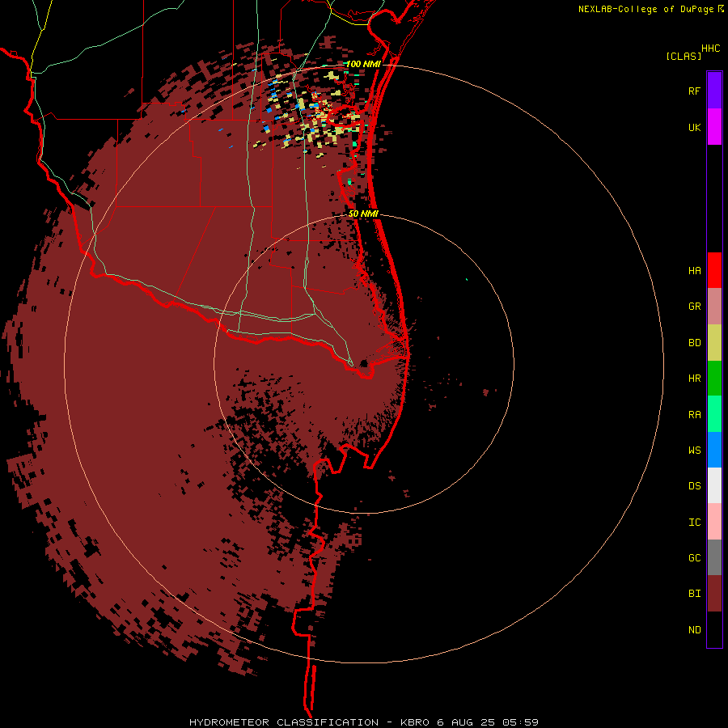Click the DS white legend swatch
This screenshot has height=728, width=728.
pyautogui.click(x=714, y=485)
